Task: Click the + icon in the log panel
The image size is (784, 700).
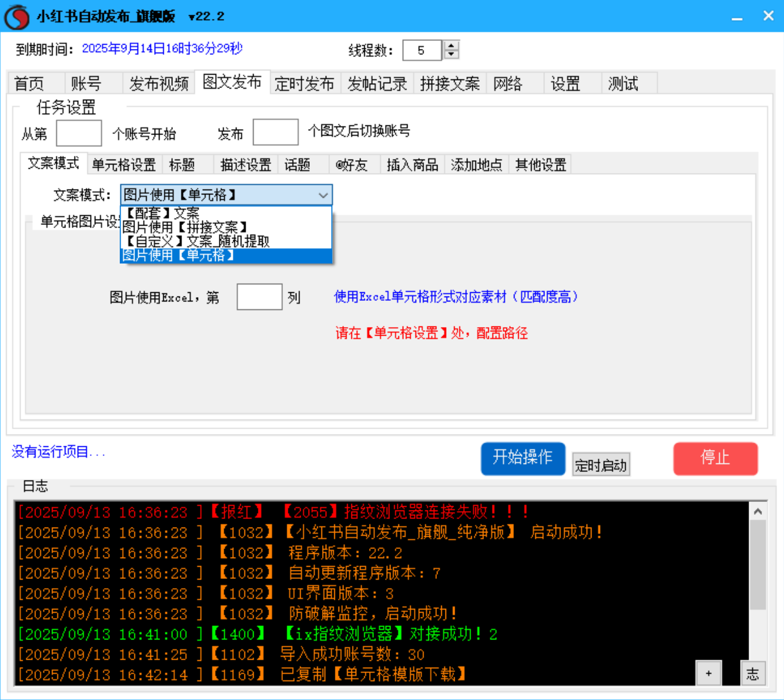Action: [709, 673]
